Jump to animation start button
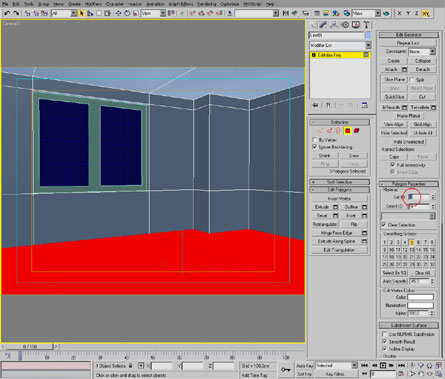 pos(365,366)
